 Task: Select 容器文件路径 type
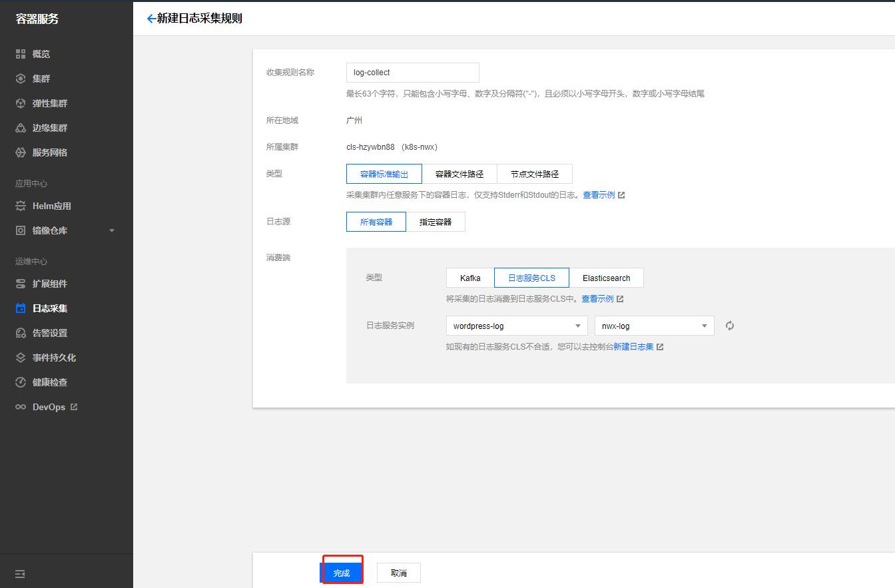click(459, 174)
